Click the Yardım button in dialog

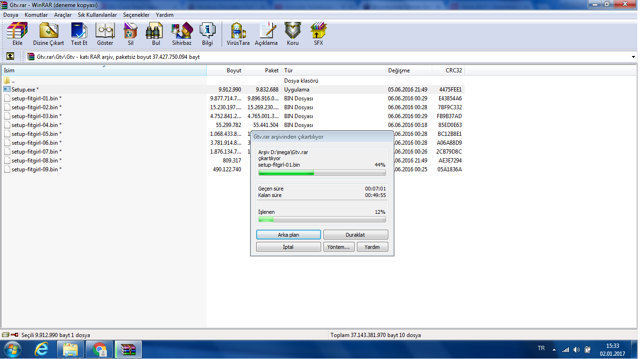pos(372,247)
